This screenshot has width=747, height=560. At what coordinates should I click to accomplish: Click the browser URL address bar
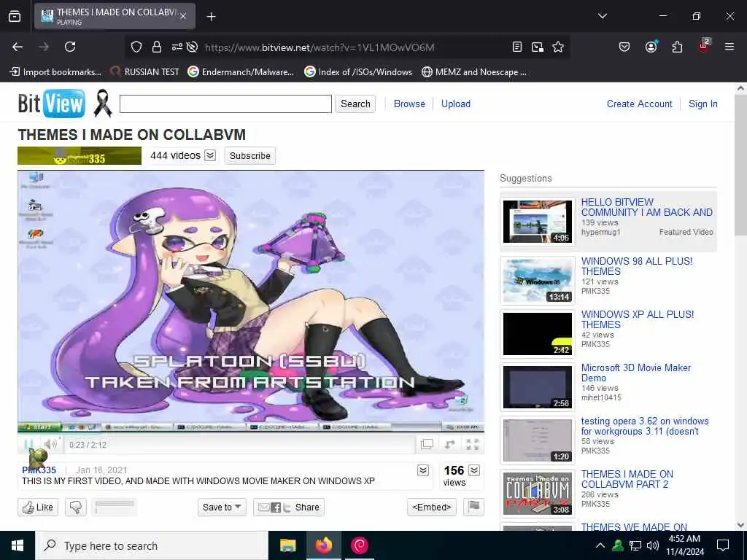[x=320, y=47]
